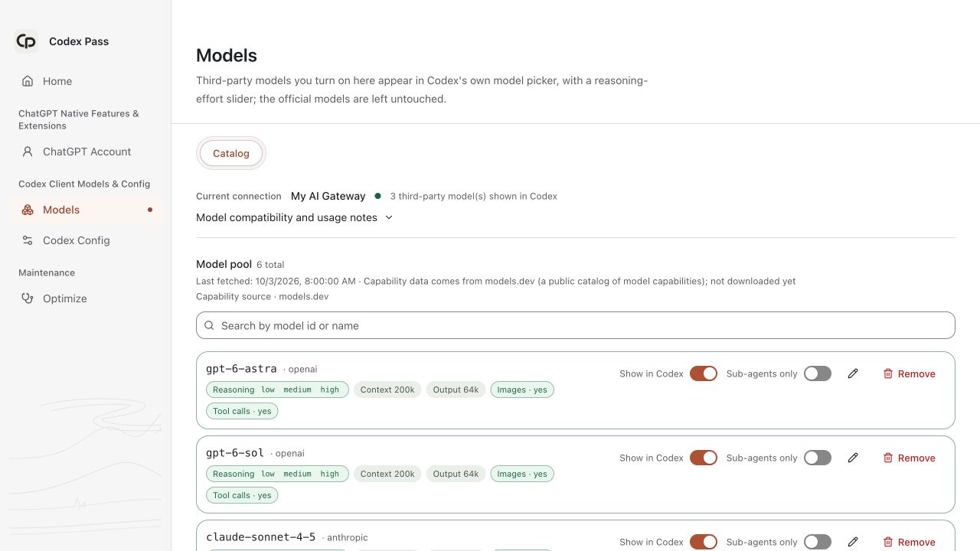This screenshot has height=551, width=980.
Task: Click the gpt-6-astra model name
Action: tap(241, 369)
